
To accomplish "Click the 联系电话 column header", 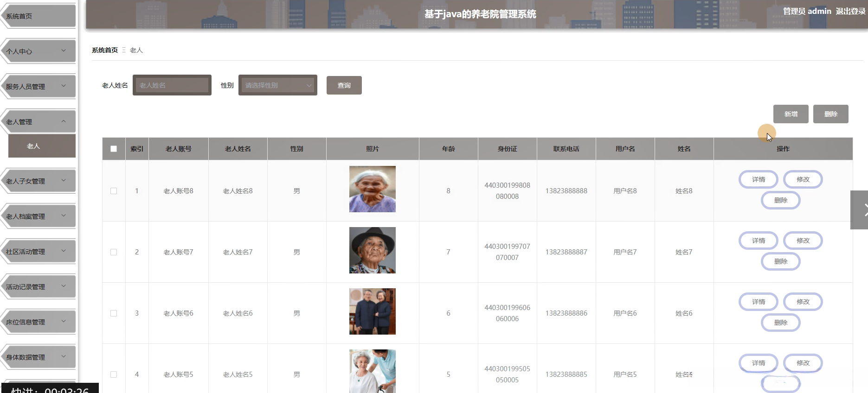I will [566, 149].
